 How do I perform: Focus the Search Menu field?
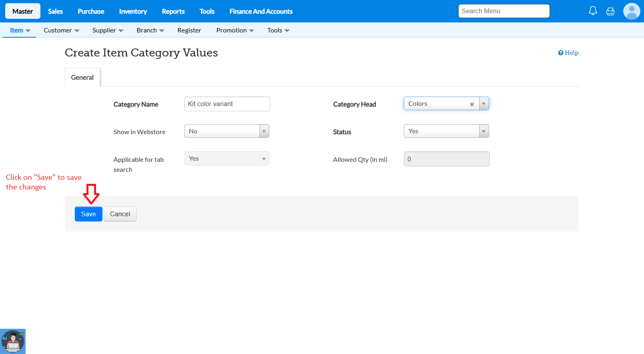(x=504, y=11)
